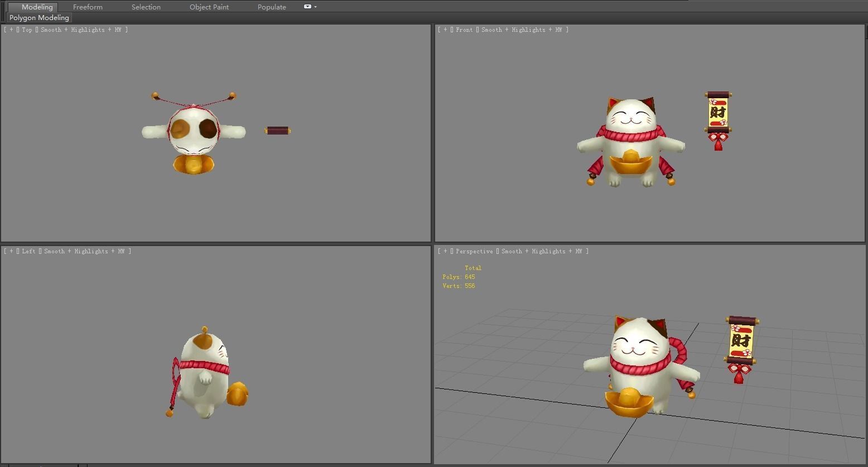This screenshot has height=467, width=868.
Task: Open the Object Paint ribbon tab
Action: (209, 7)
